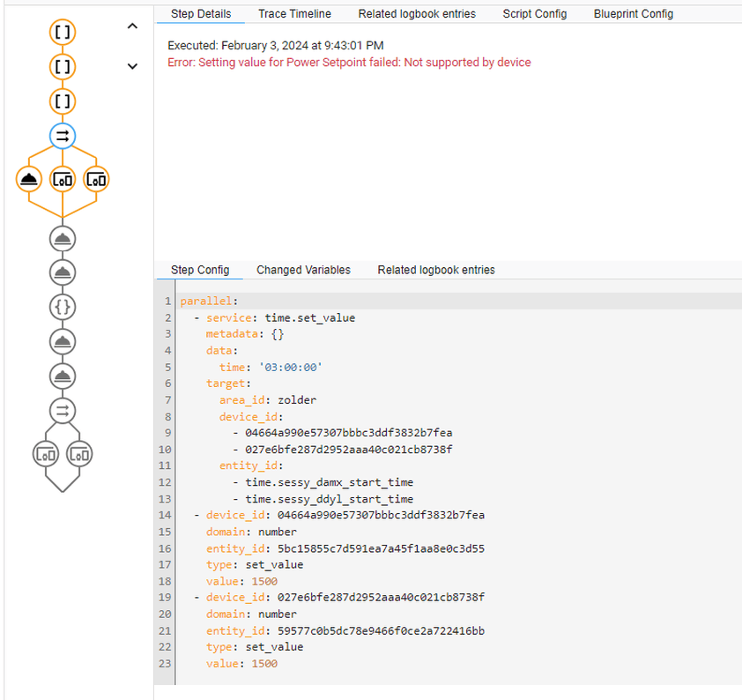
Task: Go to previous step with the up chevron
Action: tap(132, 26)
